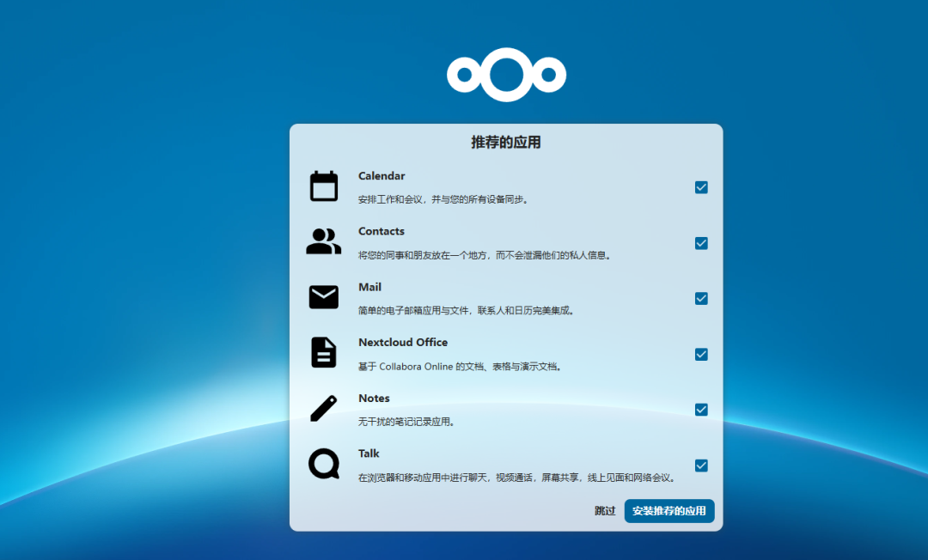Click the Nextcloud Office title text

tap(403, 343)
